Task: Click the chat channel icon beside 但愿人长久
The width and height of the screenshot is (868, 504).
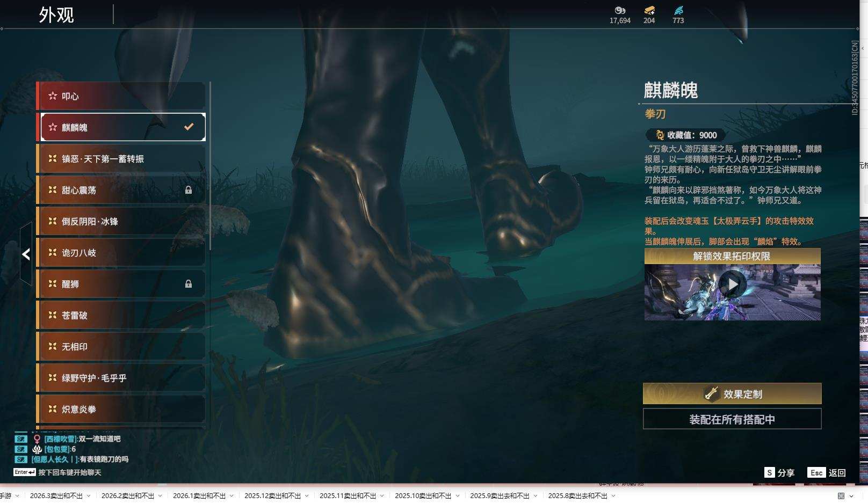Action: 21,459
